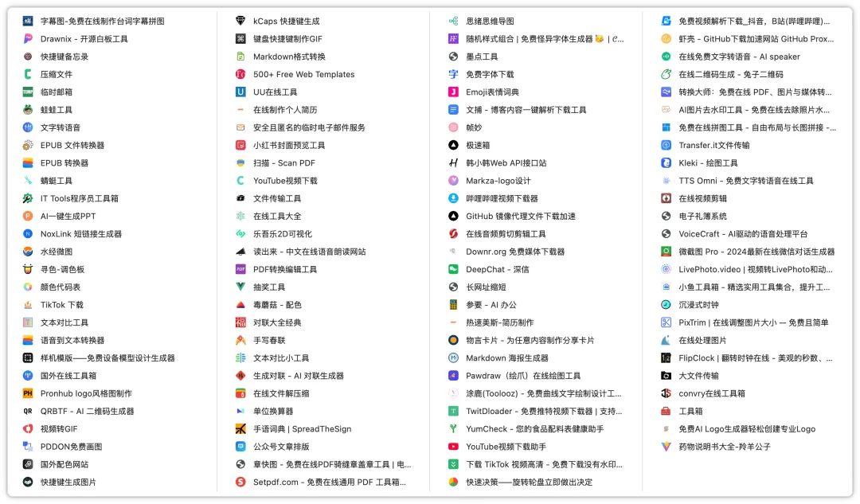Click the 微截图 Pro icon
860x504 pixels.
[x=666, y=252]
